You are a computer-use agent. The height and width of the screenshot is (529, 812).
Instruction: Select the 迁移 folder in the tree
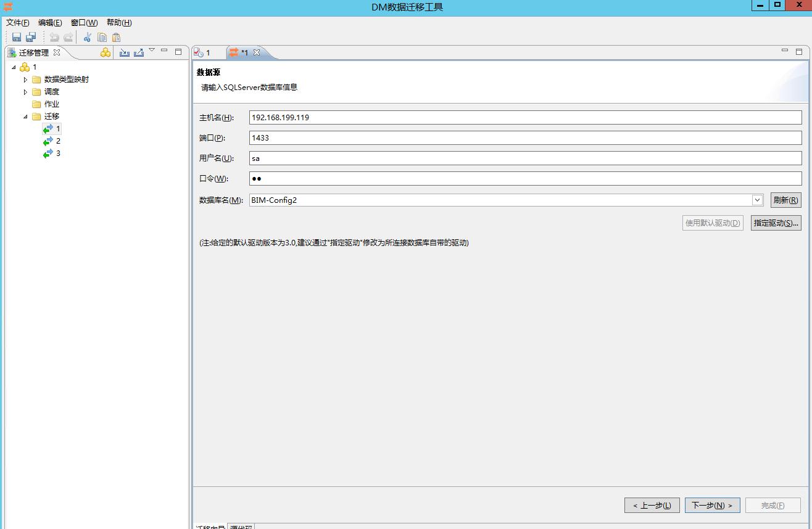pos(46,116)
